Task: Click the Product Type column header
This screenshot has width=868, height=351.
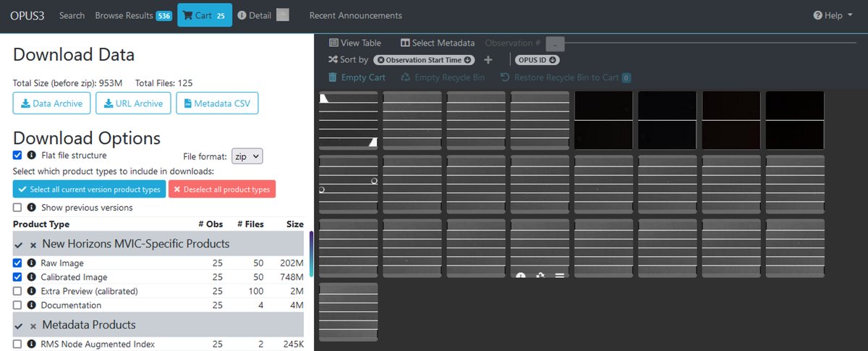Action: coord(41,224)
